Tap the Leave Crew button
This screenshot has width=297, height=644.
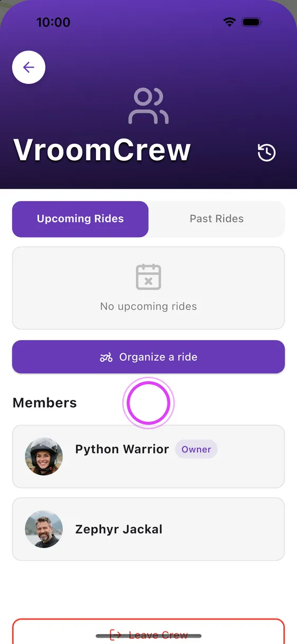pyautogui.click(x=148, y=631)
